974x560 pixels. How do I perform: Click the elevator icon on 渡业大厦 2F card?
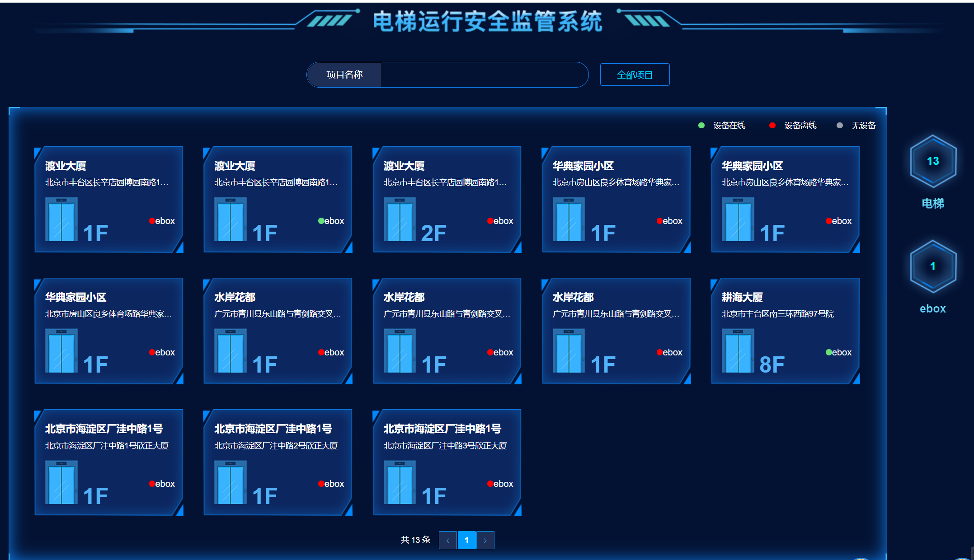click(400, 219)
